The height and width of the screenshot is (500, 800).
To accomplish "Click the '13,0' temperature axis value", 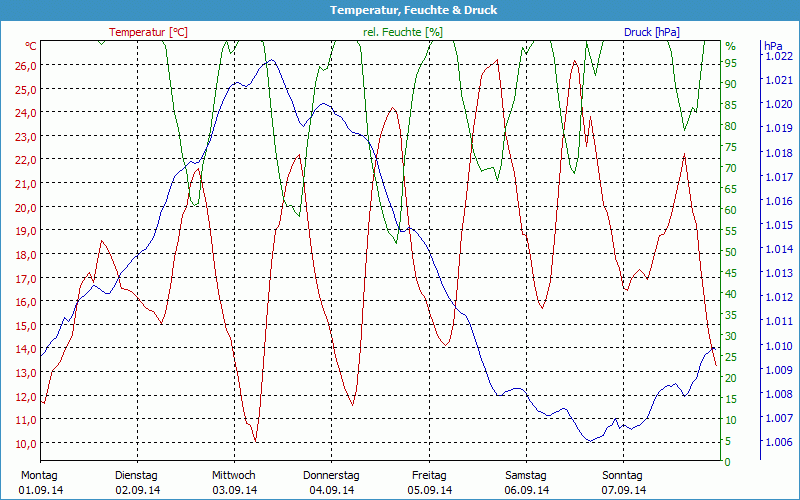I will click(27, 372).
